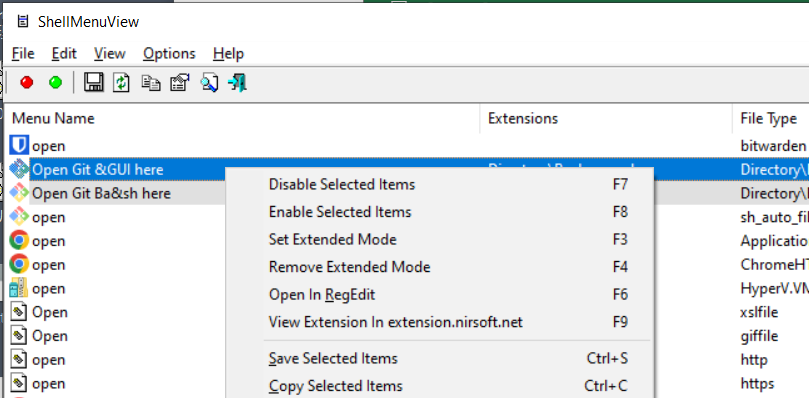This screenshot has width=809, height=398.
Task: Choose Open In RegEdit
Action: [x=440, y=295]
